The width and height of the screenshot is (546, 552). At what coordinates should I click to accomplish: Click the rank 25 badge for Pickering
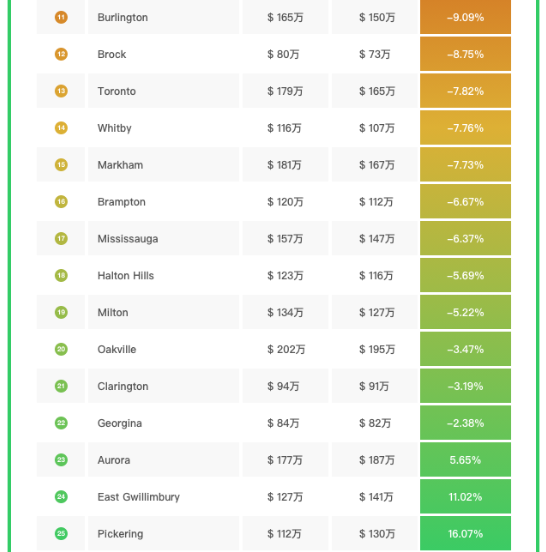pyautogui.click(x=61, y=534)
